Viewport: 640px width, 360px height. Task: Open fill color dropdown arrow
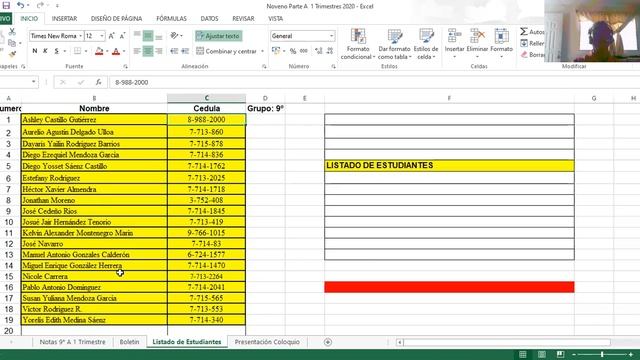point(107,51)
